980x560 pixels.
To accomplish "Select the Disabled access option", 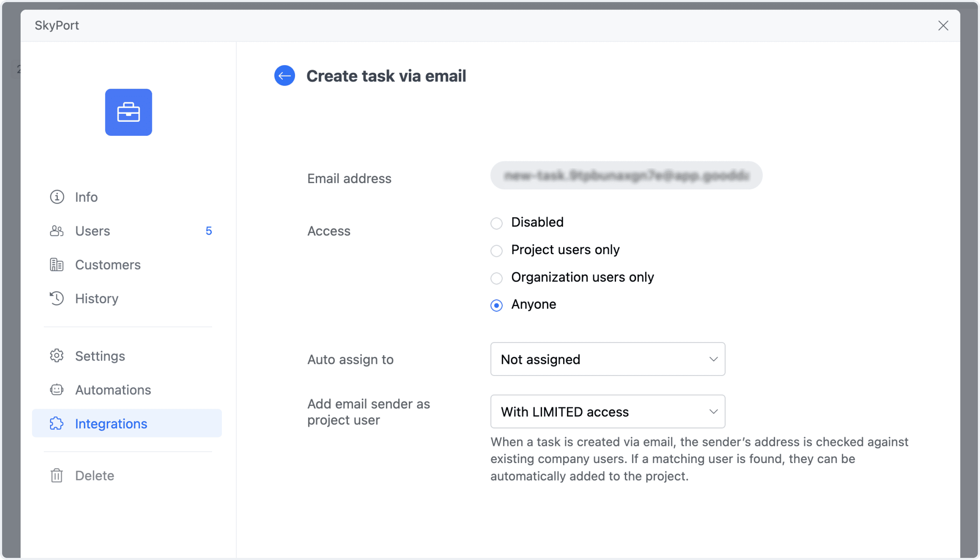I will (497, 223).
